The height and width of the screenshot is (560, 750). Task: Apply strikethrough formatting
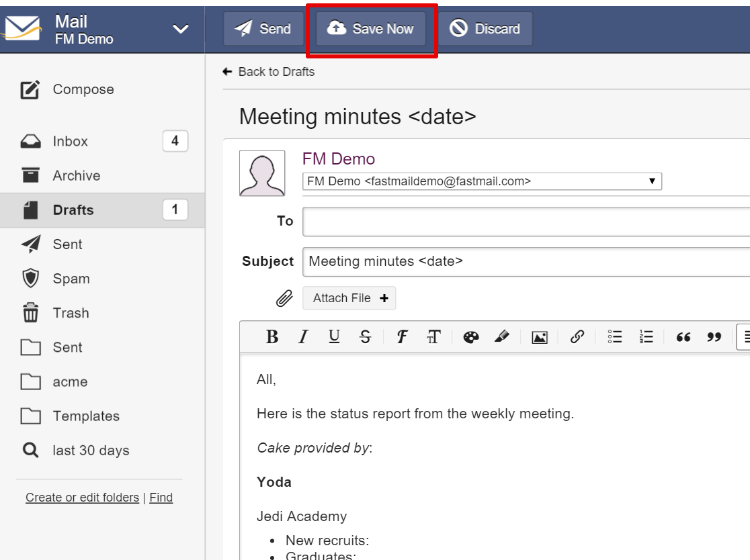(365, 337)
